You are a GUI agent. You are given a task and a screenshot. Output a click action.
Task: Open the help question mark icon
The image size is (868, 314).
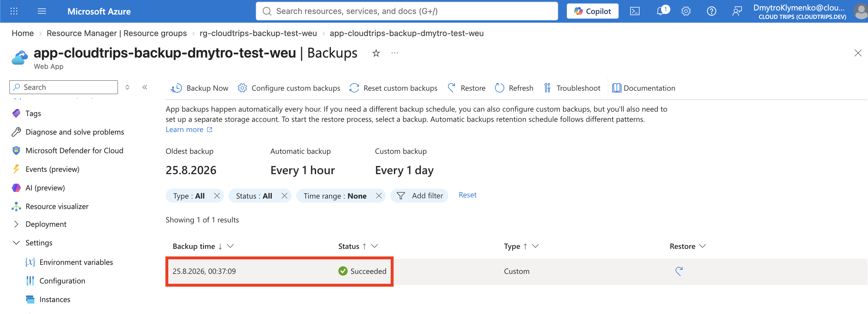(711, 11)
